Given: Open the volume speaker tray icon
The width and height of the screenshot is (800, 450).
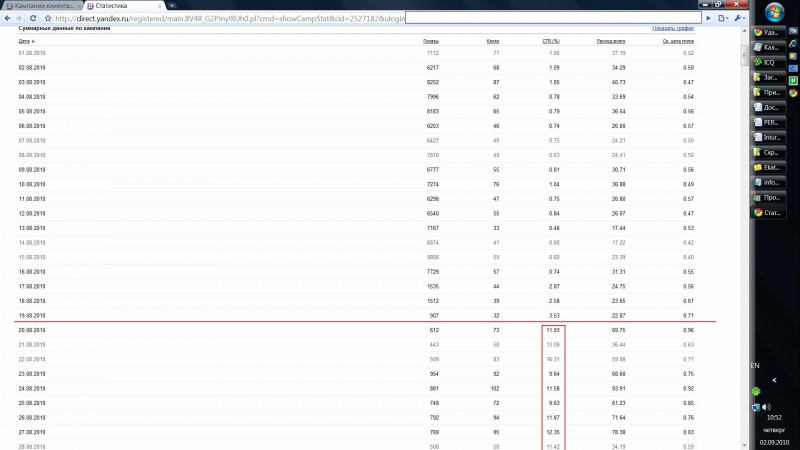Looking at the screenshot, I should coord(766,407).
